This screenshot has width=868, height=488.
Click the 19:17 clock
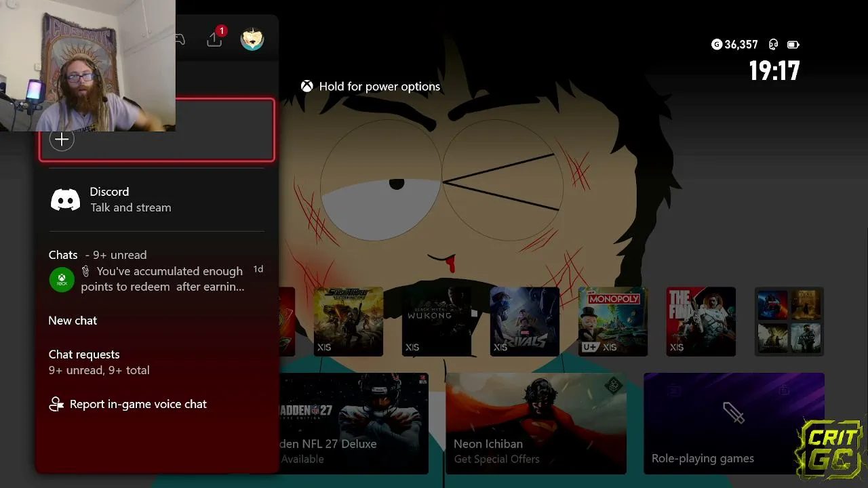[x=774, y=70]
